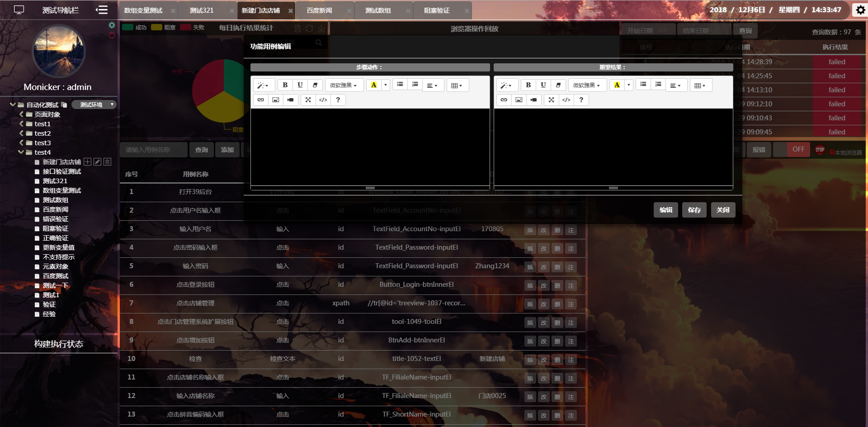
Task: Collapse the sidebar with the hamburger icon
Action: coord(102,9)
